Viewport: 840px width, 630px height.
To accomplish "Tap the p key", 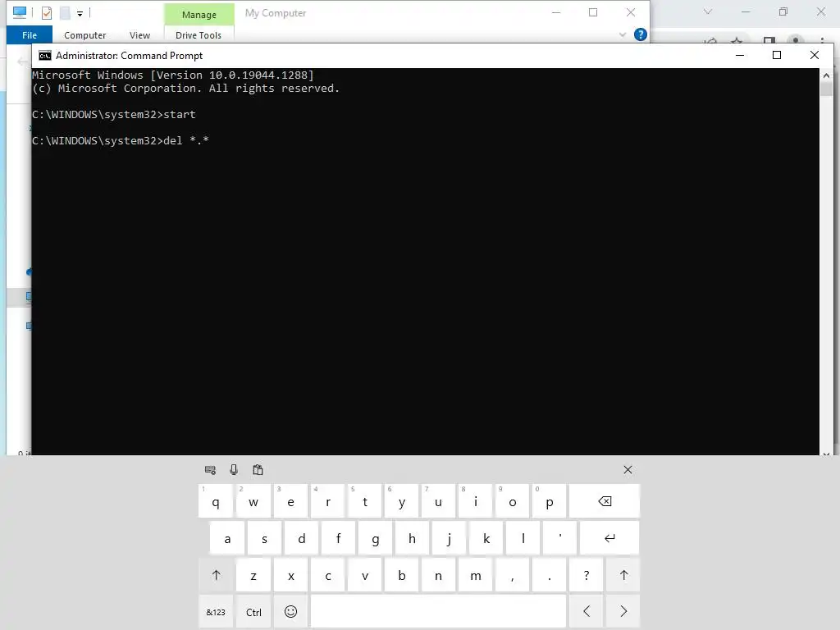I will tap(549, 501).
